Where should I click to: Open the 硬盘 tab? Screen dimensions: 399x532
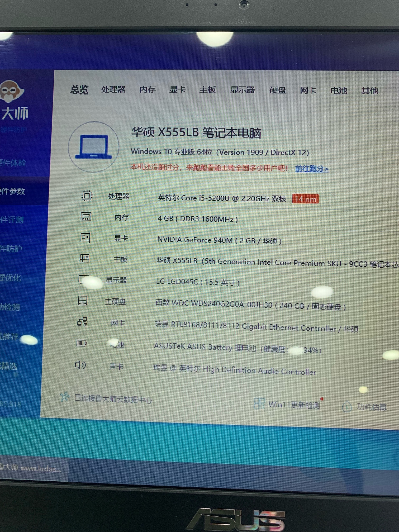277,90
